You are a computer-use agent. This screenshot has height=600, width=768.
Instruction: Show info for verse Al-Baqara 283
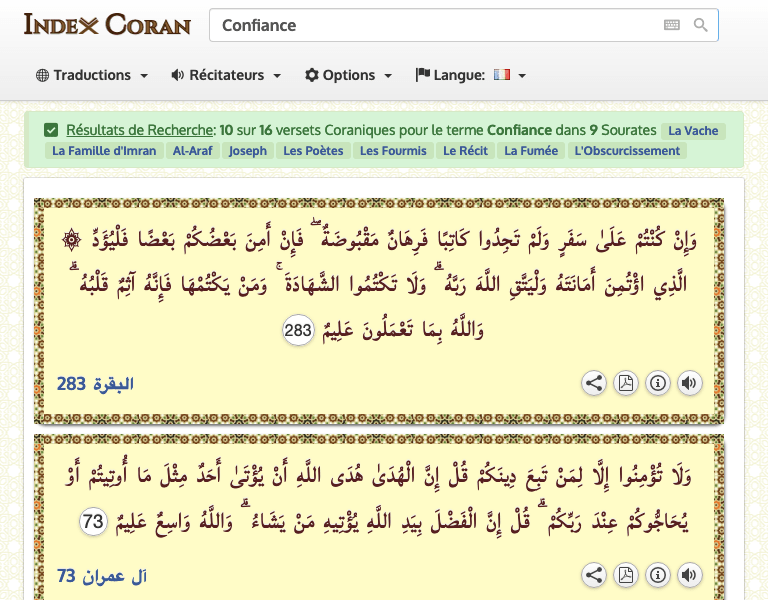(657, 383)
